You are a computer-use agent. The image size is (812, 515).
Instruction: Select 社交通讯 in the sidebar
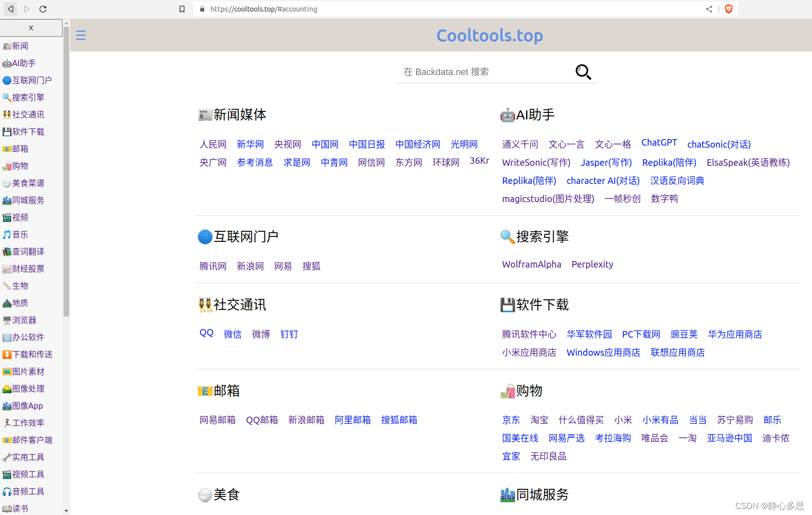(23, 114)
